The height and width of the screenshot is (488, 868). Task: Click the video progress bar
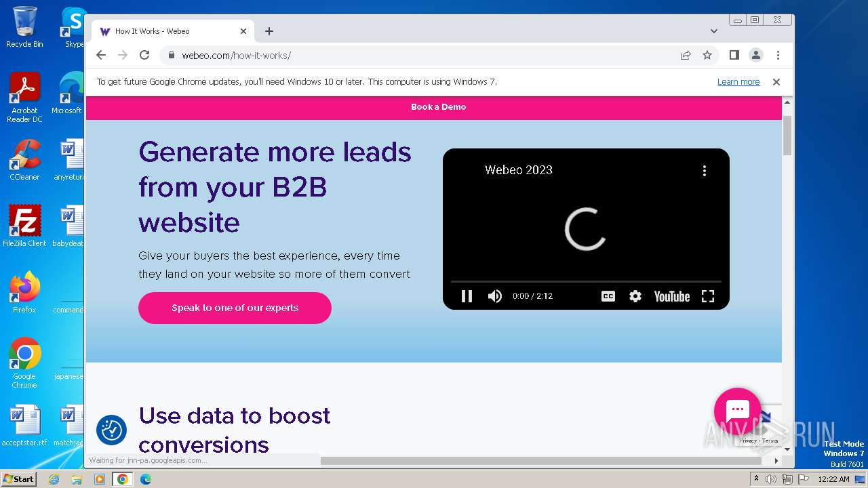586,281
